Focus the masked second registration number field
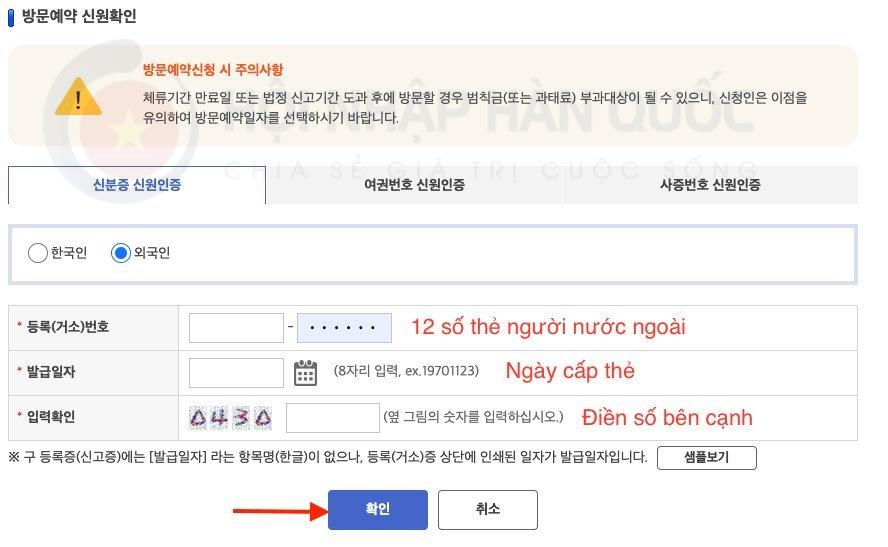The image size is (888, 547). 344,328
